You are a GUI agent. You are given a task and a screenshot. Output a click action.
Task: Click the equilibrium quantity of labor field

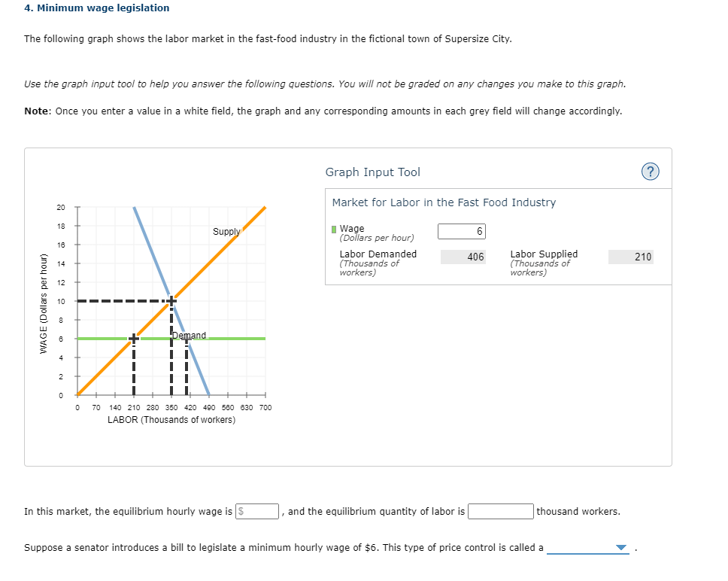(x=501, y=511)
